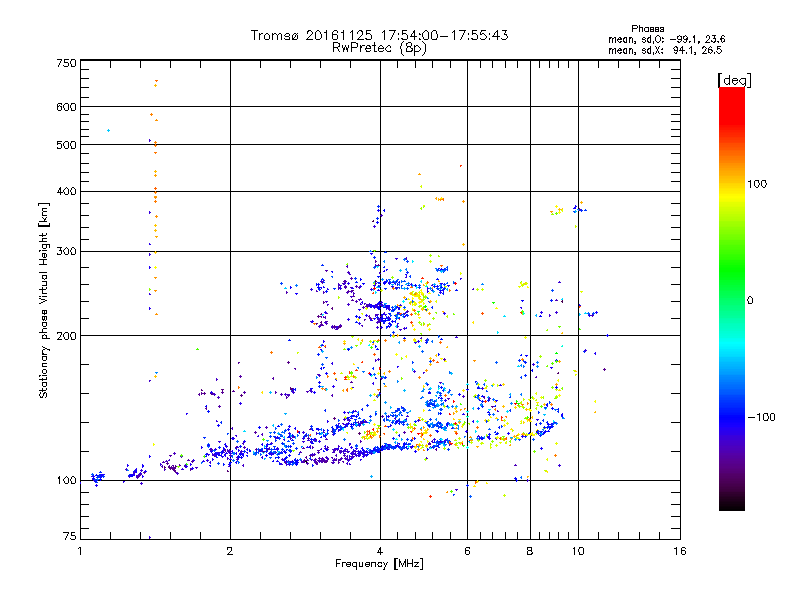Click the y-axis tick label '75'

[x=70, y=536]
